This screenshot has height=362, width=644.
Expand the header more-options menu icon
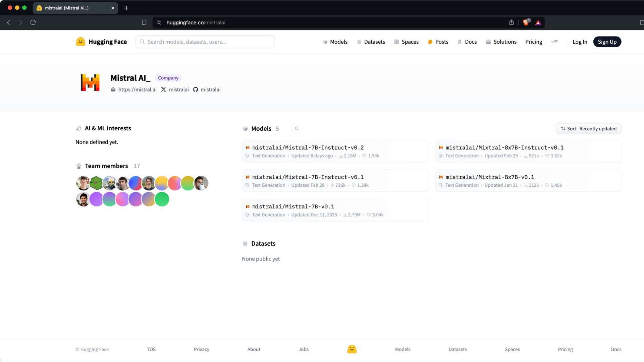[554, 42]
